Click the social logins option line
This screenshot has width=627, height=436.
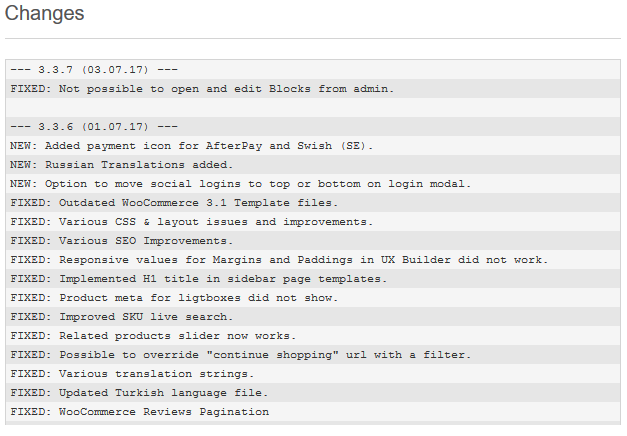pos(240,184)
